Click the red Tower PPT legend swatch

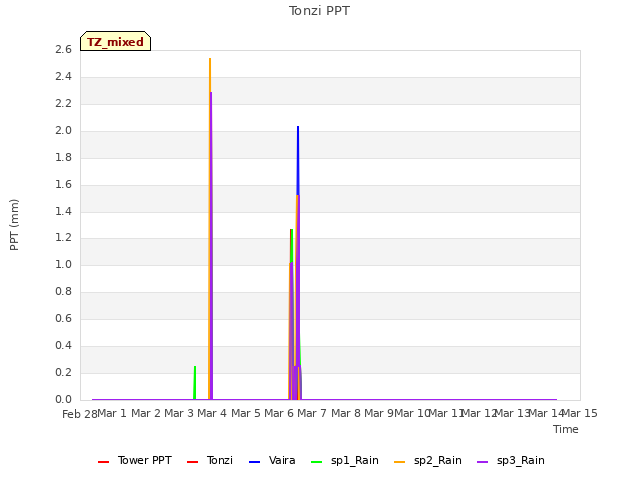(x=104, y=462)
